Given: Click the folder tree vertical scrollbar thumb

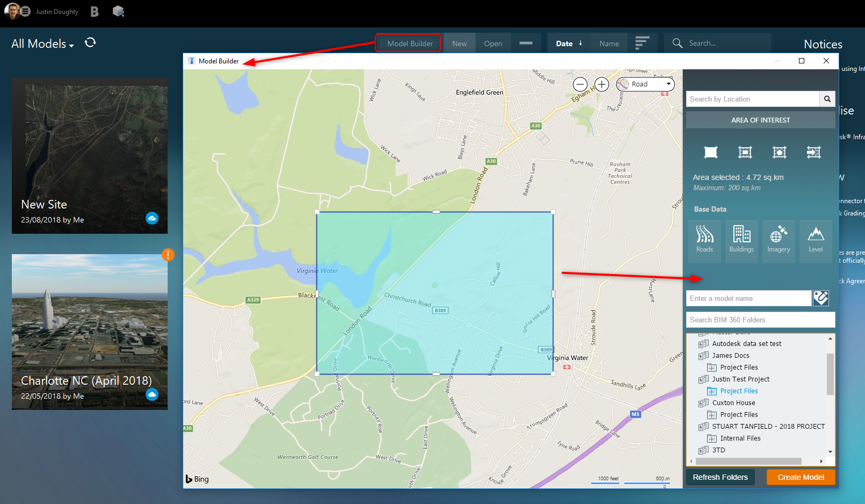Looking at the screenshot, I should pos(831,374).
